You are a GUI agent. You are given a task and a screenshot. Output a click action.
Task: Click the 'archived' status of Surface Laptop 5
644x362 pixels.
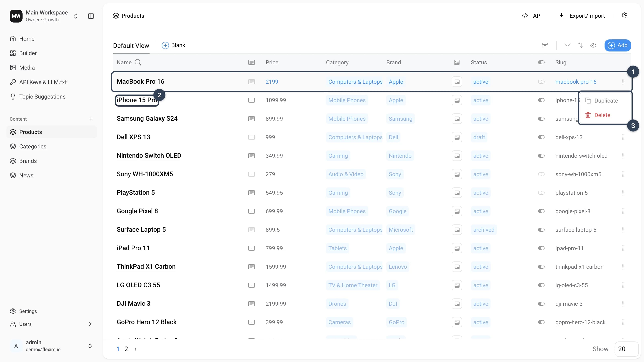click(484, 230)
